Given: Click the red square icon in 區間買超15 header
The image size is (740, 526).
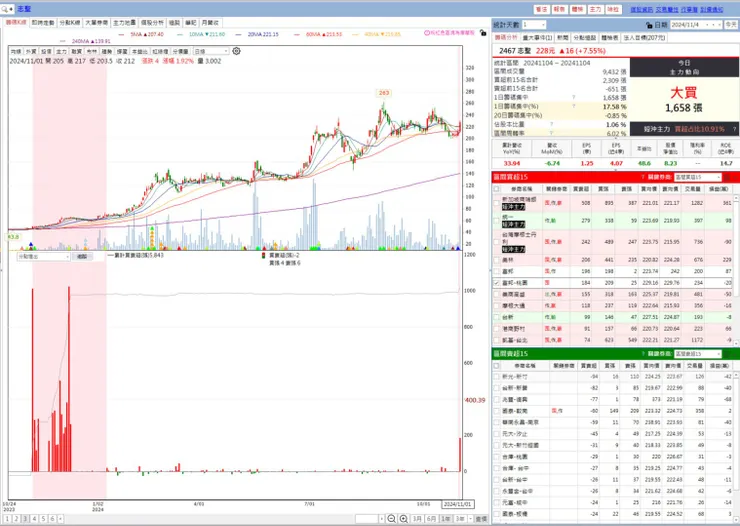Looking at the screenshot, I should [727, 177].
